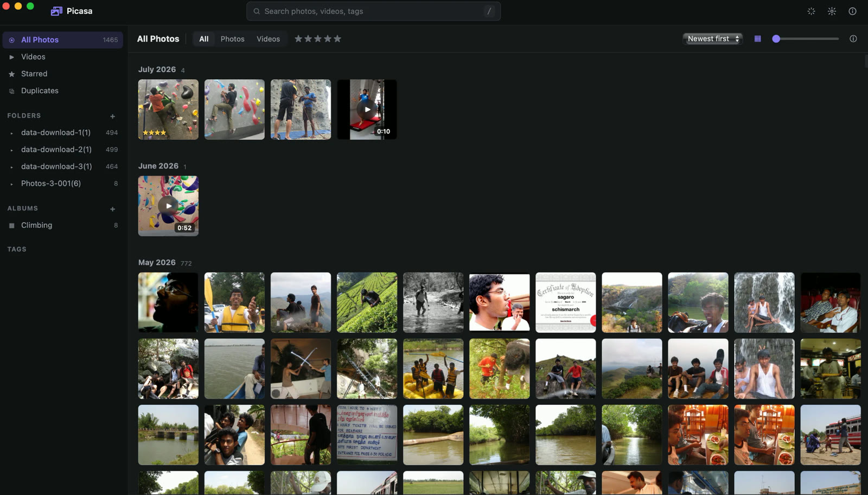Click the July 2026 section heading

[x=157, y=69]
